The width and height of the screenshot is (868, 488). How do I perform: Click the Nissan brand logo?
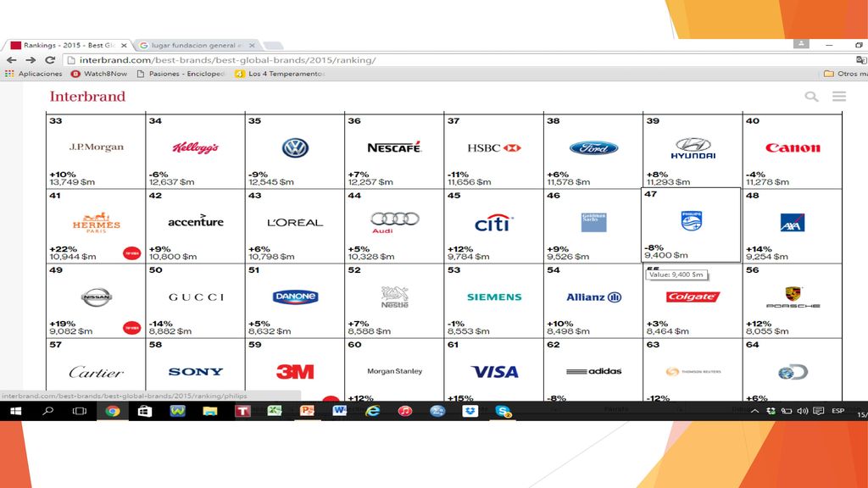point(97,297)
